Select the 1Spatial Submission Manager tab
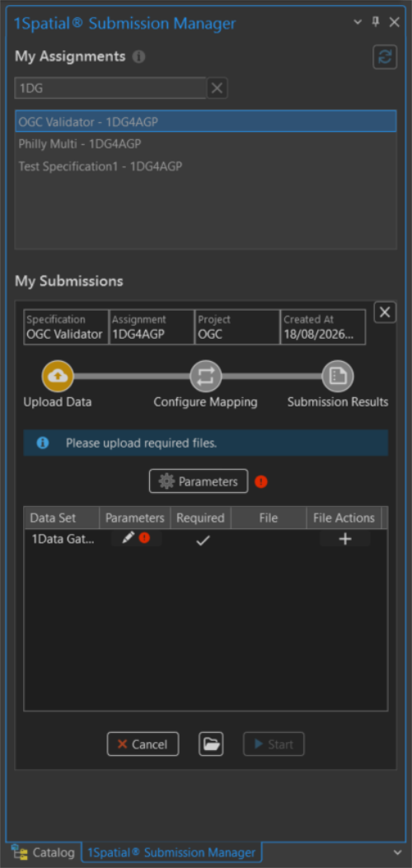The image size is (412, 868). point(171,852)
